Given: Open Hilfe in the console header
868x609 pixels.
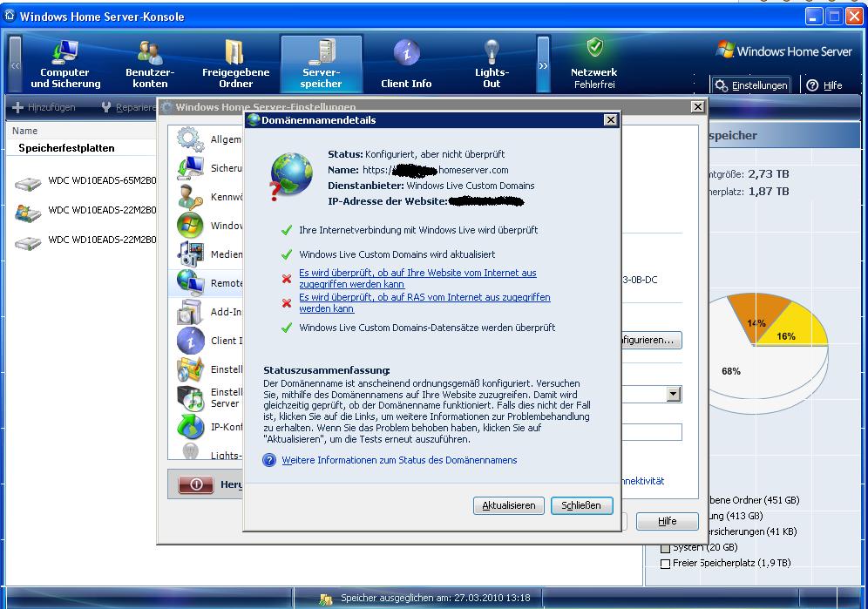Looking at the screenshot, I should pos(824,85).
